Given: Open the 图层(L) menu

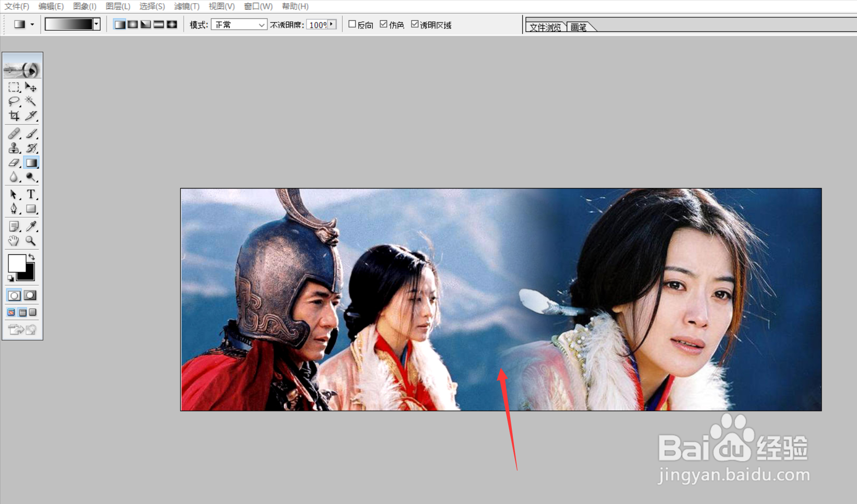Looking at the screenshot, I should tap(118, 6).
